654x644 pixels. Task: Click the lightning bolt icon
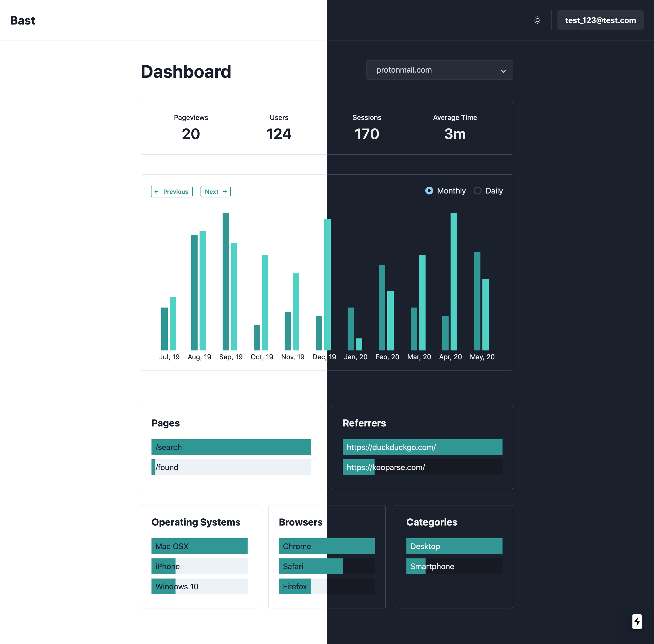tap(637, 621)
